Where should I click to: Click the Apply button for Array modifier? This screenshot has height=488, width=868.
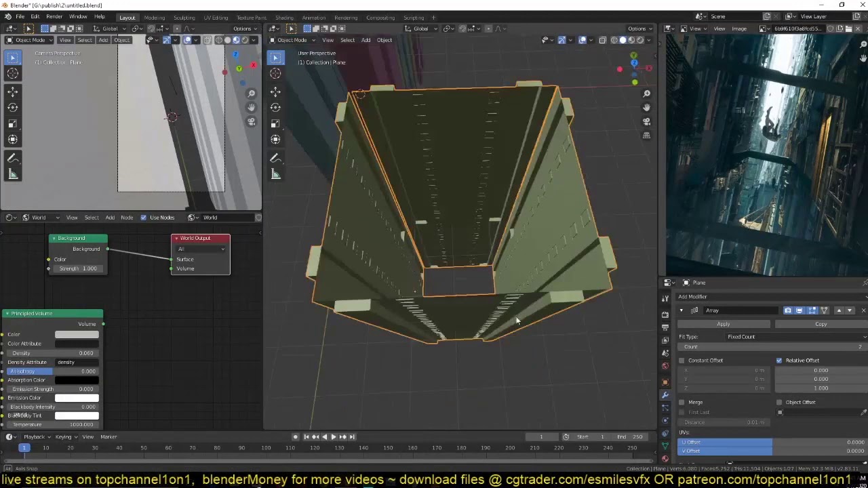pyautogui.click(x=724, y=324)
